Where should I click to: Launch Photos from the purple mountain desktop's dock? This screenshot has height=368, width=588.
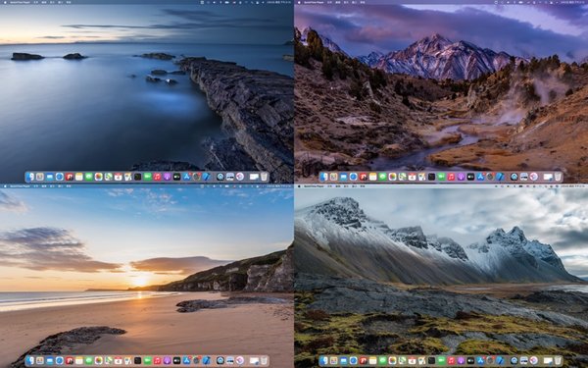[392, 177]
